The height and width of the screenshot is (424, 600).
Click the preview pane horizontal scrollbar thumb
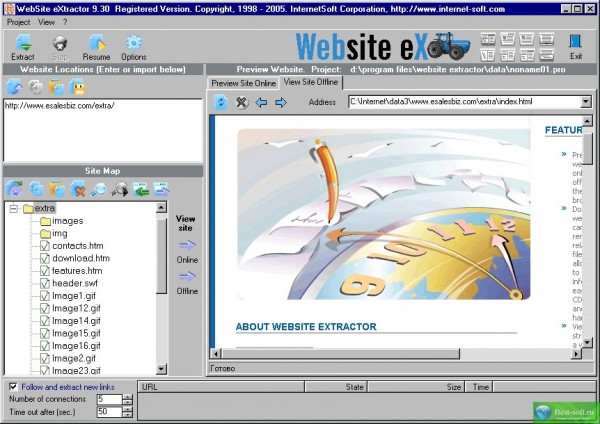(341, 354)
